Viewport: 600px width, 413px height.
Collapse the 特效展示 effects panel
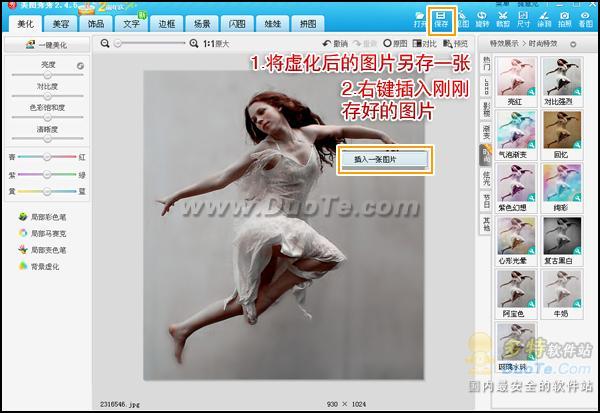point(573,44)
